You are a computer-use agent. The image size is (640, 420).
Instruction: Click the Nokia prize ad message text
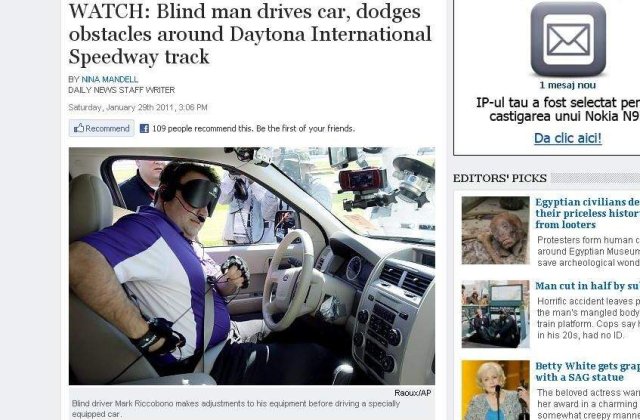coord(558,109)
